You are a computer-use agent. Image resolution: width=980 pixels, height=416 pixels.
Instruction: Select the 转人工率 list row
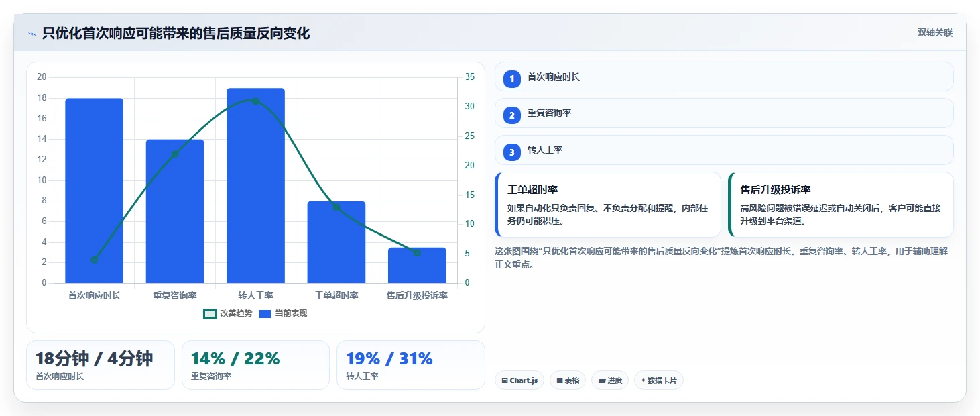pos(724,150)
